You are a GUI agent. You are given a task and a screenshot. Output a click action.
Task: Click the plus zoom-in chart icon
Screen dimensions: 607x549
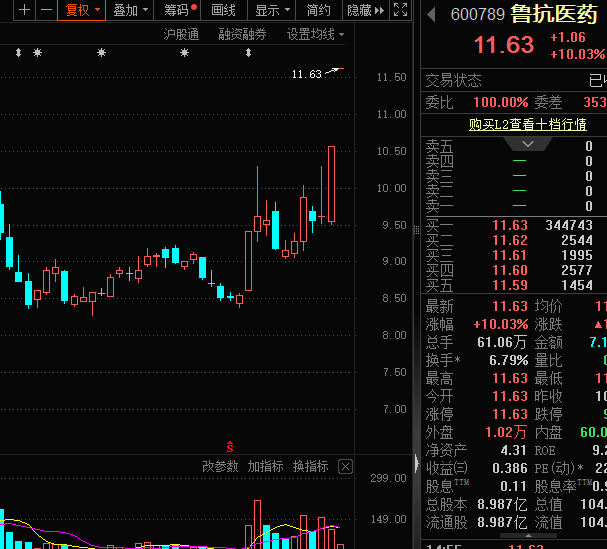[x=24, y=10]
